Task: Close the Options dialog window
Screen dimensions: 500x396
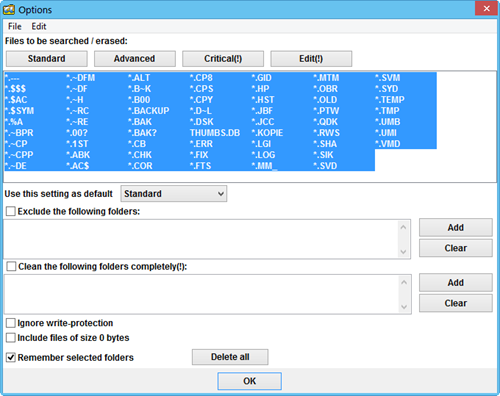Action: 486,8
